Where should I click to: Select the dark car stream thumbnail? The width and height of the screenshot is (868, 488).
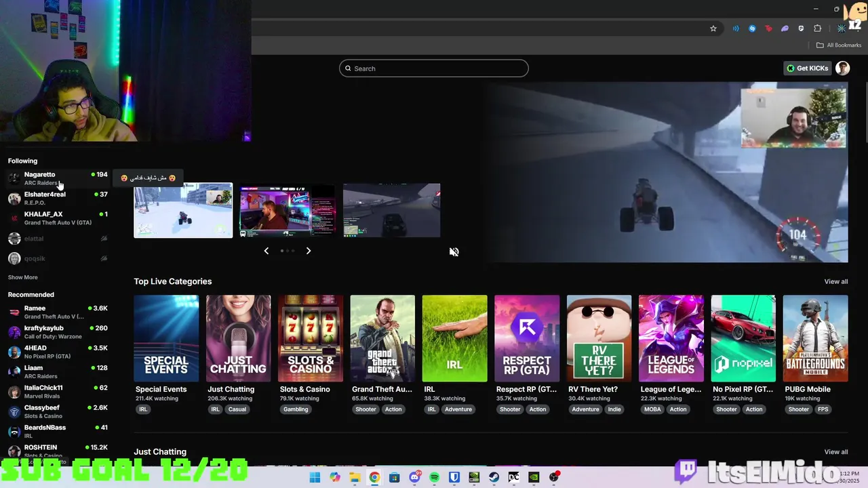(x=392, y=210)
